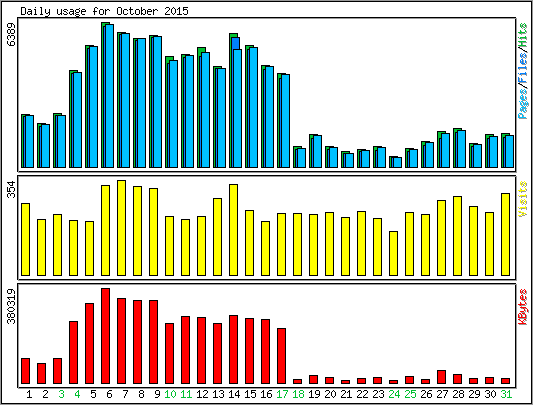Select the yellow Visits bar for day 24
533x405 pixels.
point(393,253)
